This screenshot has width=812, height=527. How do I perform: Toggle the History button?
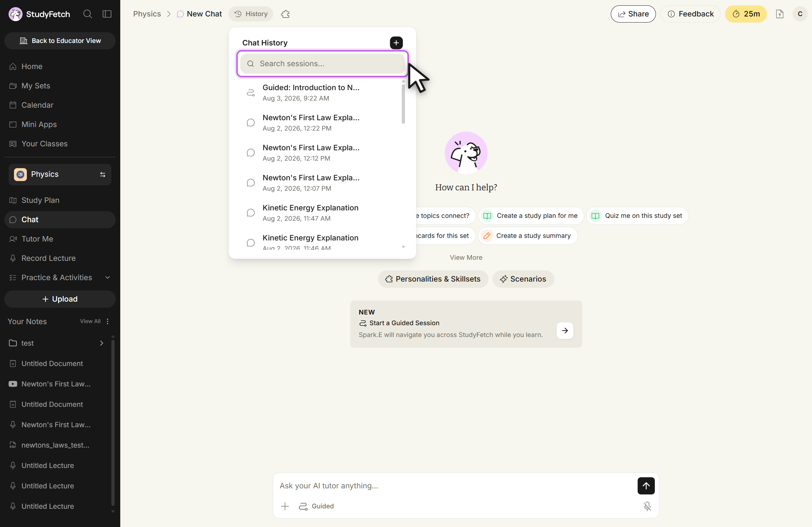coord(251,14)
